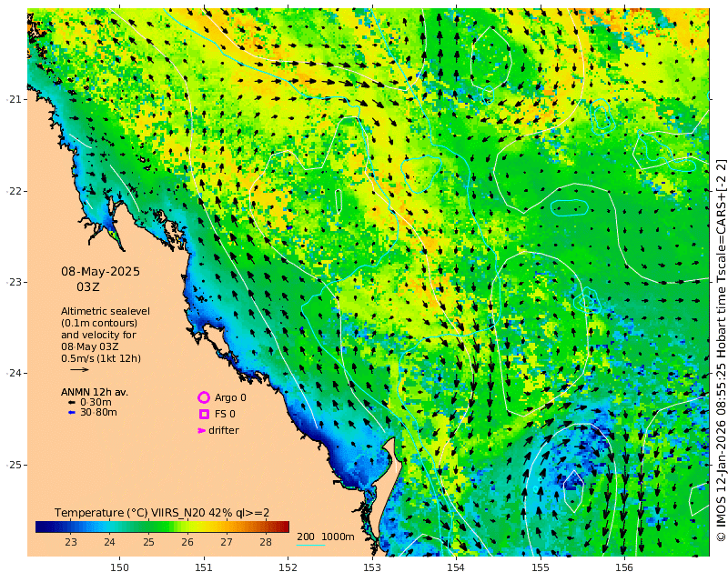Click the '(0.1m contours)' text line
The image size is (728, 582).
pyautogui.click(x=99, y=323)
